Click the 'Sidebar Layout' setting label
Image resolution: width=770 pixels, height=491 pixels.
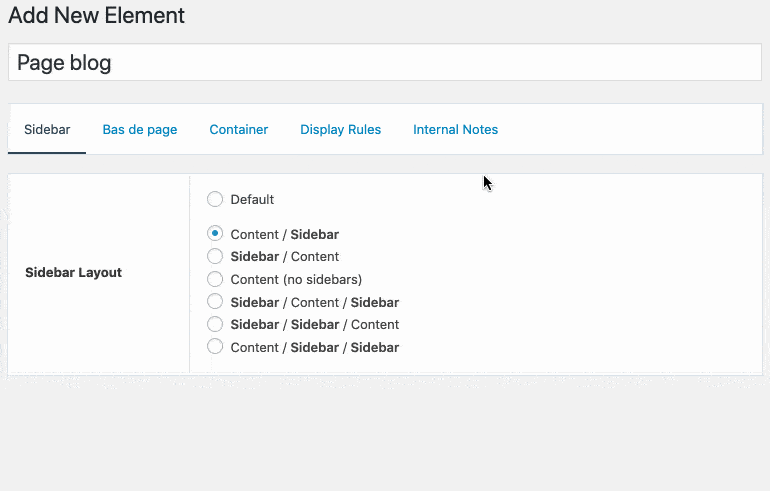tap(73, 272)
